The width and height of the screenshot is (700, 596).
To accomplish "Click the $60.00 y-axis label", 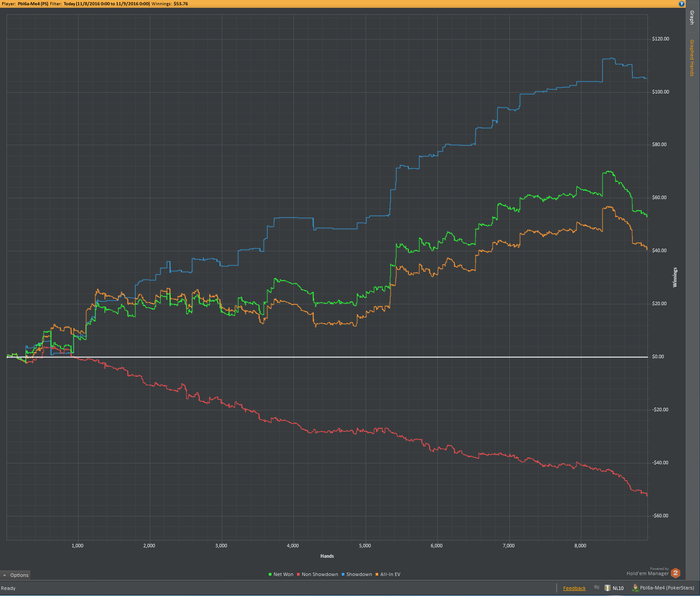I will [x=659, y=198].
